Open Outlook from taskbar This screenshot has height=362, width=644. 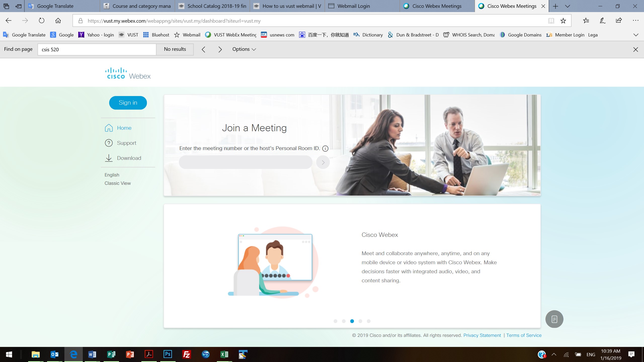[55, 354]
